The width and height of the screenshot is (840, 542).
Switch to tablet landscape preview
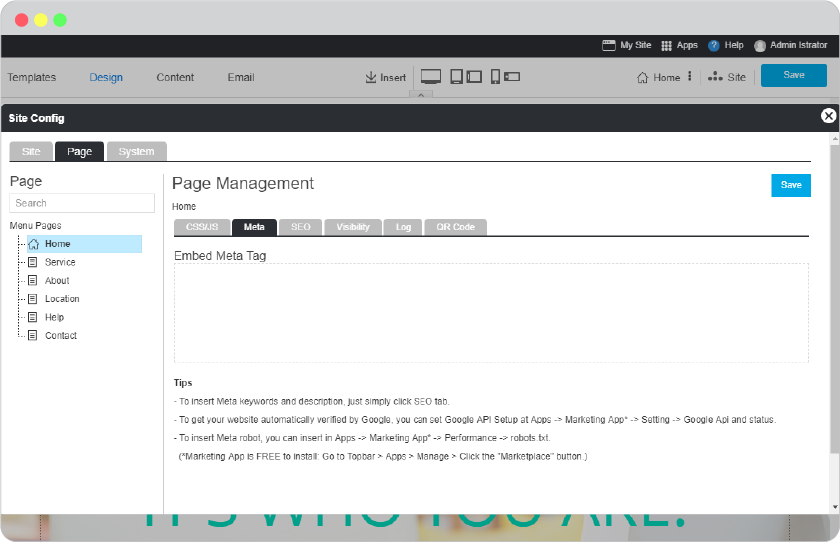pyautogui.click(x=474, y=77)
